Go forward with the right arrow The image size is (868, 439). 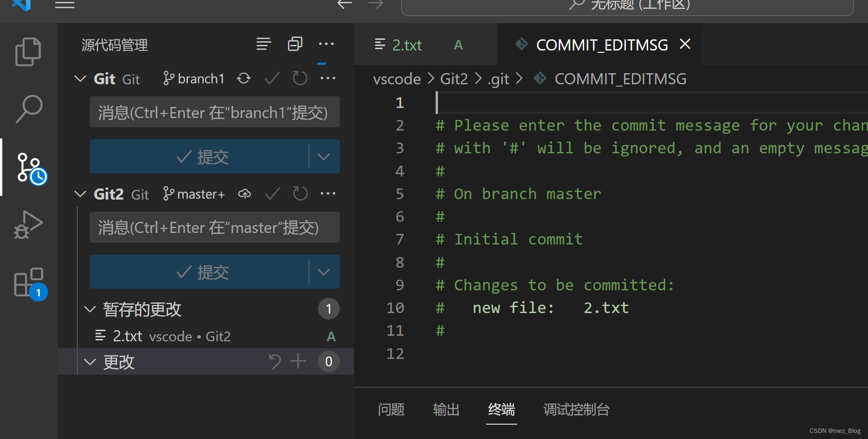tap(376, 5)
